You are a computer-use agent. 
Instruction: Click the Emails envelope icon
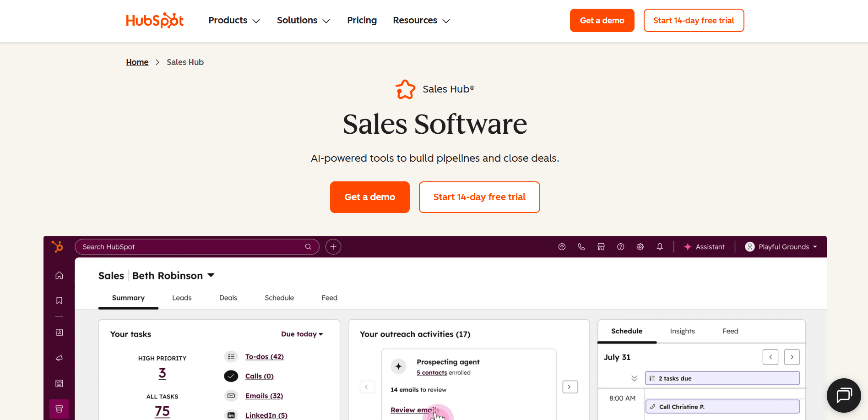(x=231, y=395)
